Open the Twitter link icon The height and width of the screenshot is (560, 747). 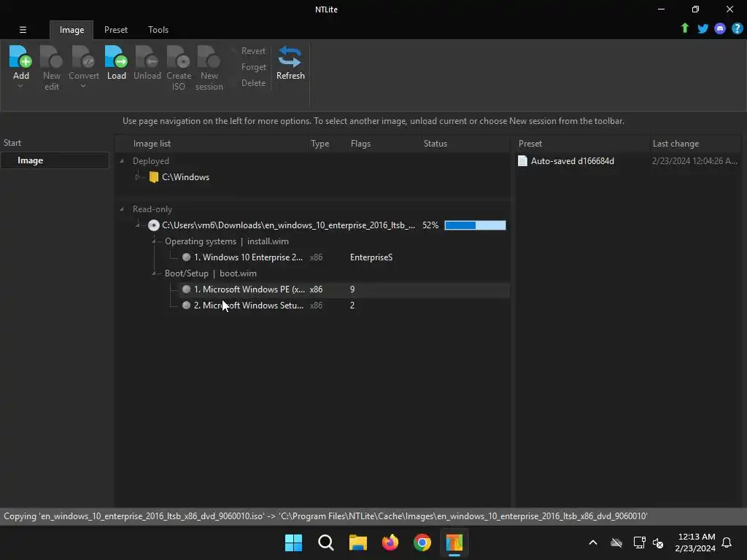coord(703,28)
